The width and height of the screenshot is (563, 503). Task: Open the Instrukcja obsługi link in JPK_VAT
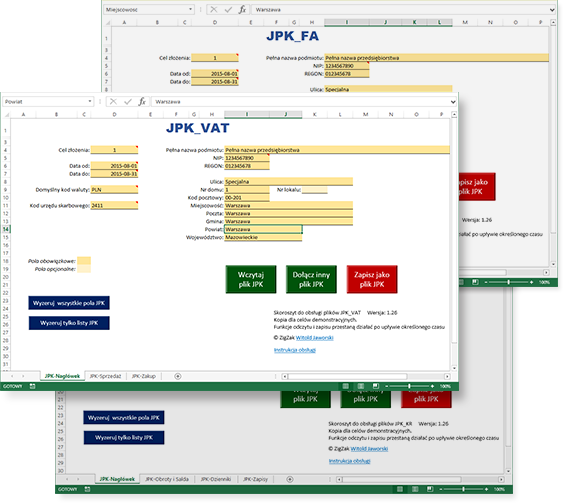tap(295, 350)
